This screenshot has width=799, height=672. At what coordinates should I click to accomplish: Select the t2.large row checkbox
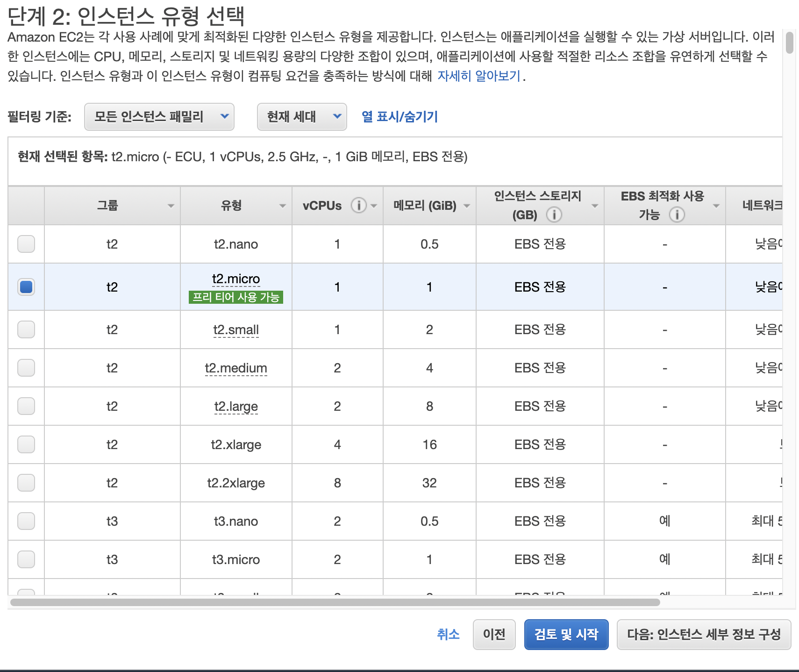[26, 406]
